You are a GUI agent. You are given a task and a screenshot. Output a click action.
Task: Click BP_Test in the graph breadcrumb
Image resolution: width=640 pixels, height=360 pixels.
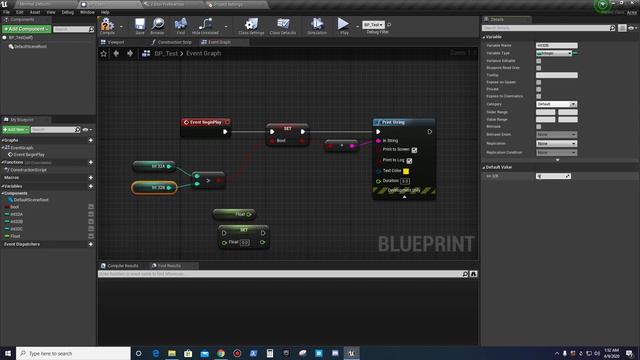tap(166, 53)
